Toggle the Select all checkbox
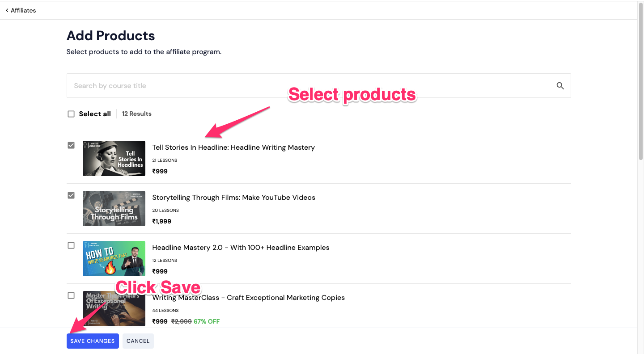This screenshot has height=354, width=644. click(71, 114)
